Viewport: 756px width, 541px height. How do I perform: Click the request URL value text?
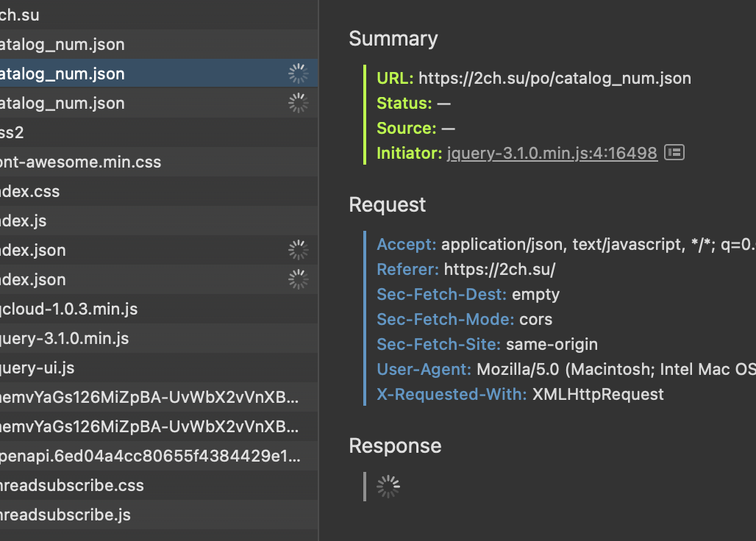[554, 78]
